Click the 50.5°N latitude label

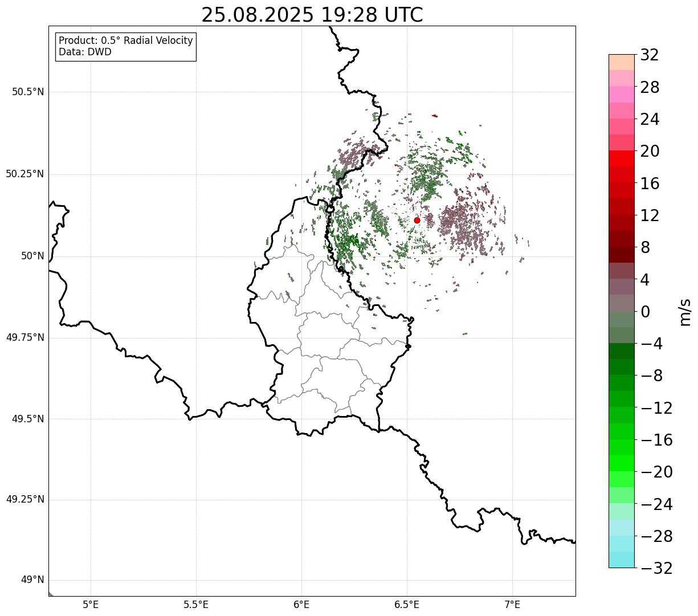28,92
